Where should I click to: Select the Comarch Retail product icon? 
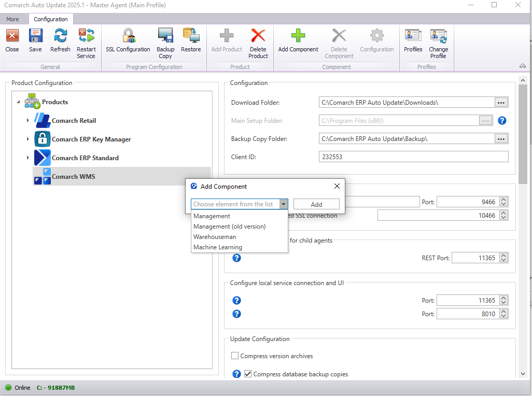[43, 120]
